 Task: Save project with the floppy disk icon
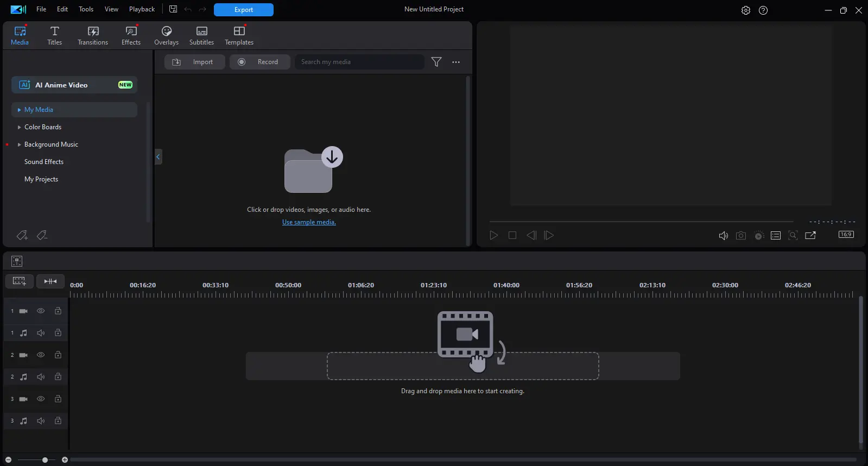coord(173,9)
